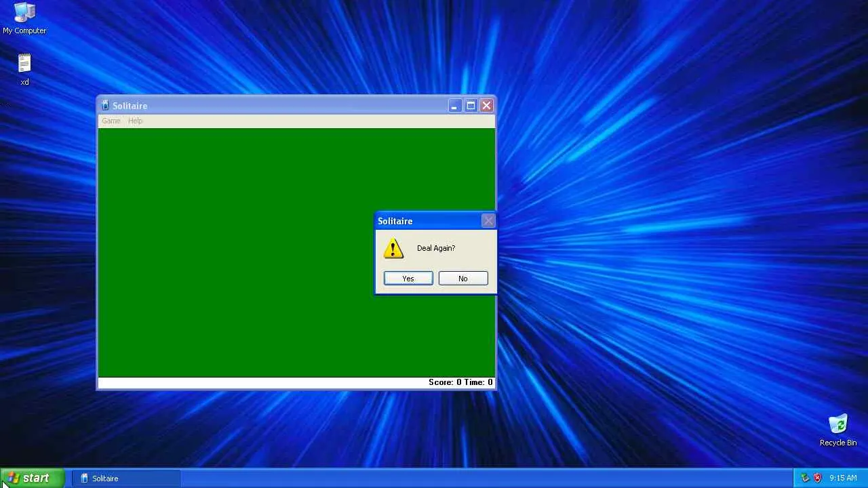Select the My Computer desktop icon
Viewport: 868px width, 488px height.
[24, 18]
